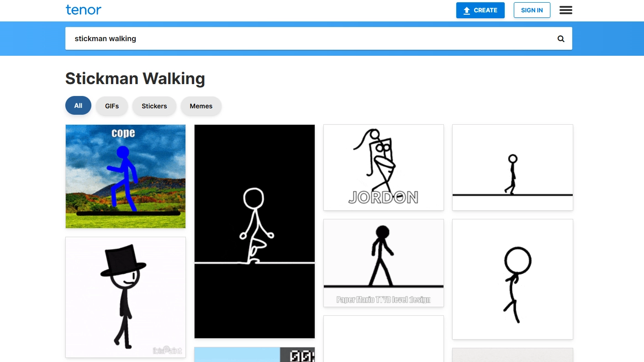Viewport: 644px width, 362px height.
Task: Open the blue 'cope' stickman GIF
Action: (125, 176)
